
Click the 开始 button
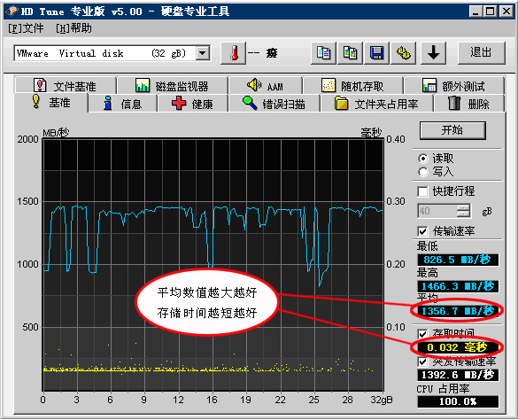pos(452,130)
